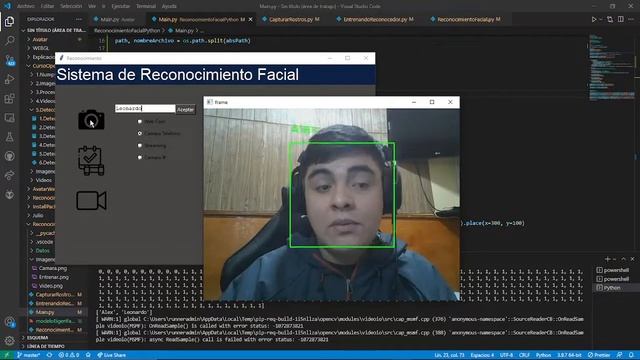Viewport: 640px width, 360px height.
Task: Open the Accounts icon in activity bar
Action: click(x=9, y=322)
